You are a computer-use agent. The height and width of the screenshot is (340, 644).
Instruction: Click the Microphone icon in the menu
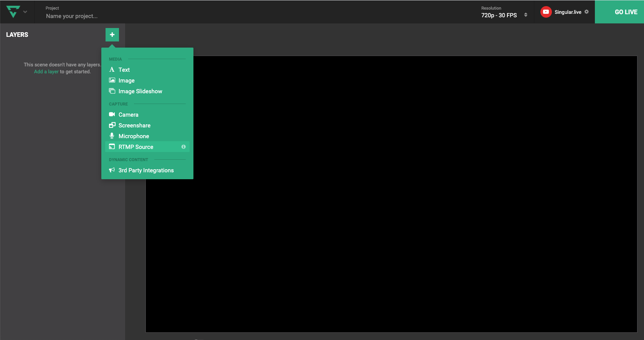[x=112, y=136]
